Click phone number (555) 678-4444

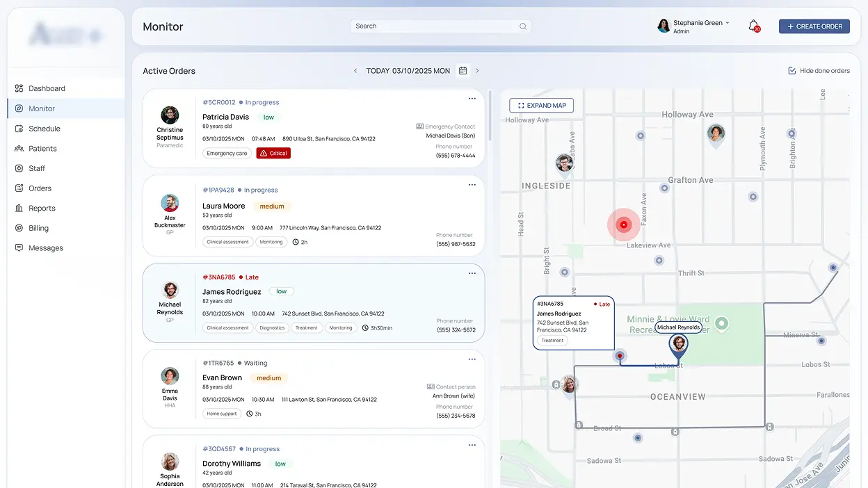pos(456,156)
